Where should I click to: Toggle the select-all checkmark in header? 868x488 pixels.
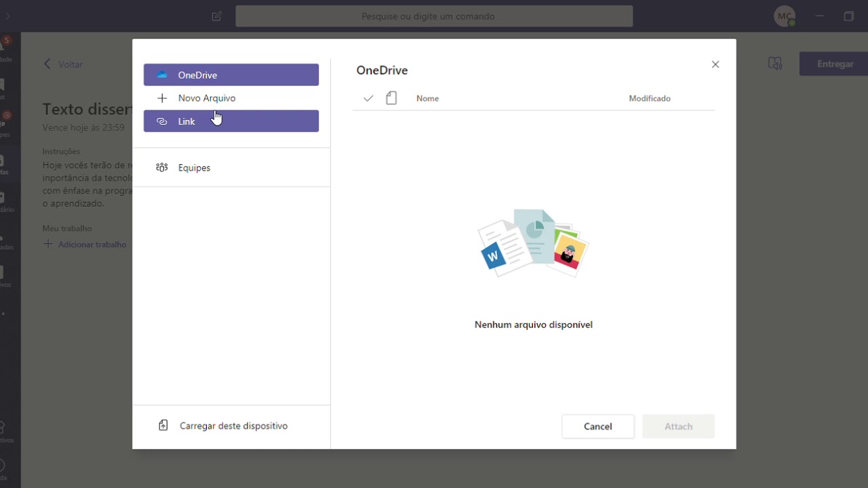pos(368,98)
